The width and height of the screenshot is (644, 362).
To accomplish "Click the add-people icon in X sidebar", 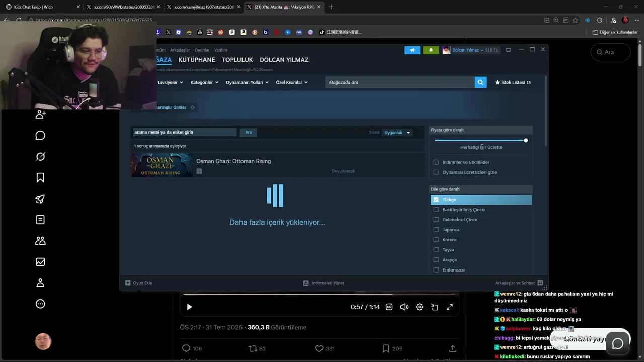I will click(x=40, y=115).
